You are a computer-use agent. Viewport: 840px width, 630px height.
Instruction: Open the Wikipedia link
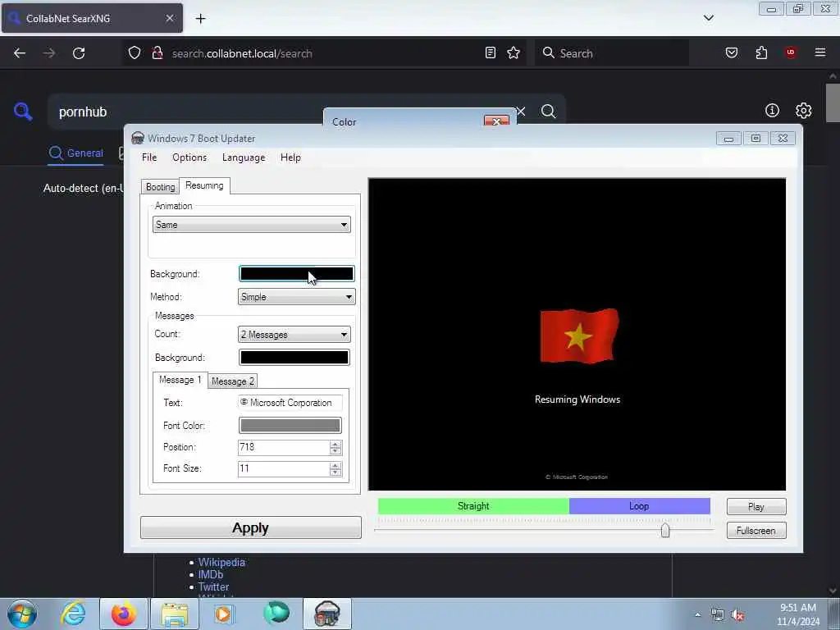pyautogui.click(x=221, y=562)
